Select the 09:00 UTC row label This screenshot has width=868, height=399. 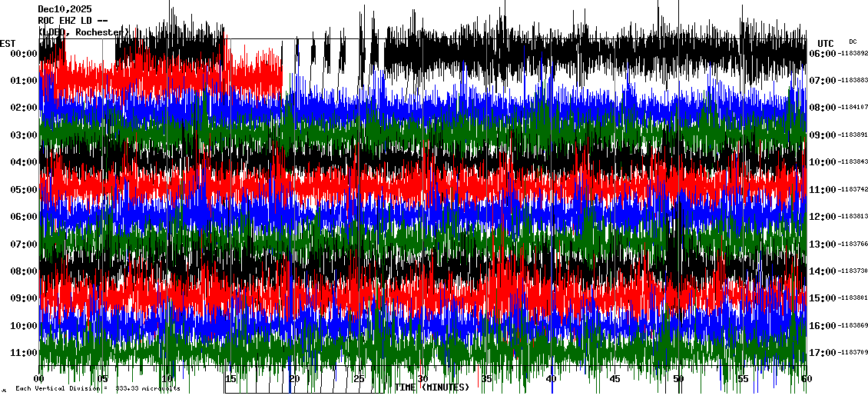pos(821,135)
